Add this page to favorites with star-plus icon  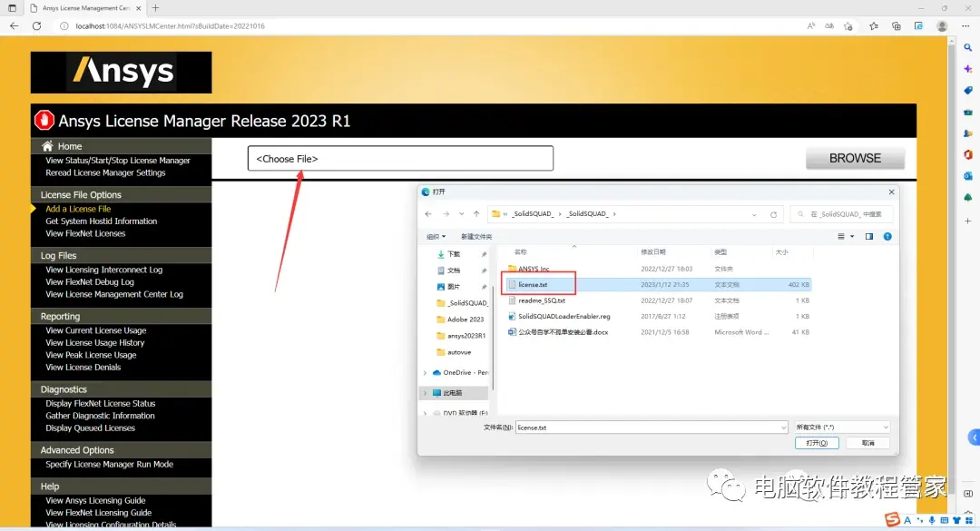coord(848,26)
